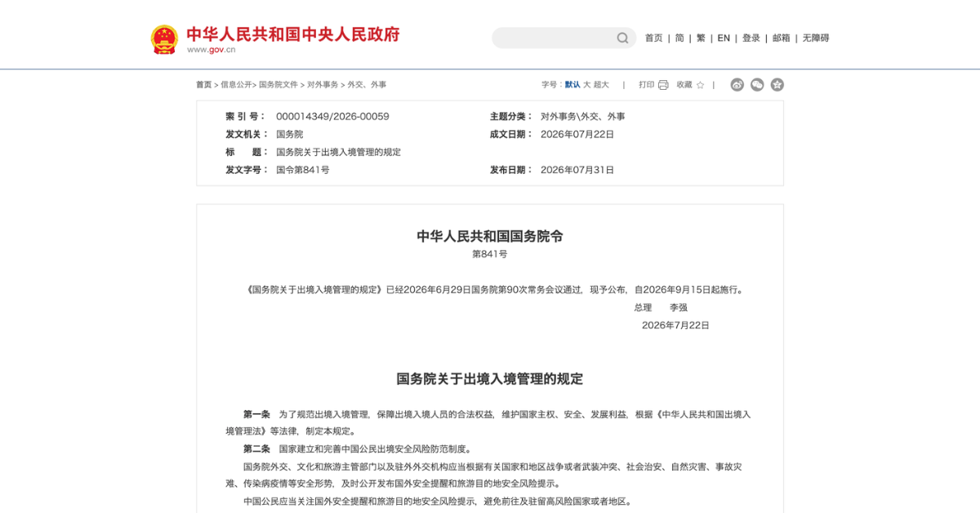Go to breadcrumb 外交、外事
The height and width of the screenshot is (513, 980).
(x=367, y=85)
